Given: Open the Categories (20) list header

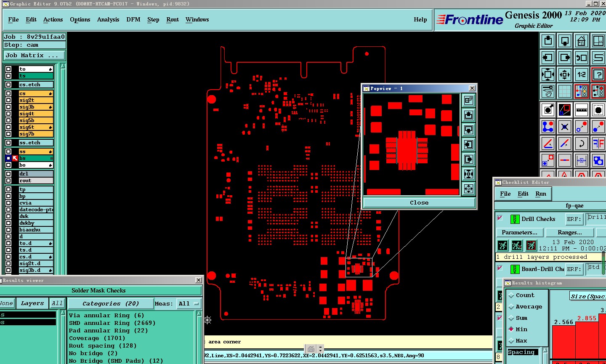Looking at the screenshot, I should [x=111, y=303].
